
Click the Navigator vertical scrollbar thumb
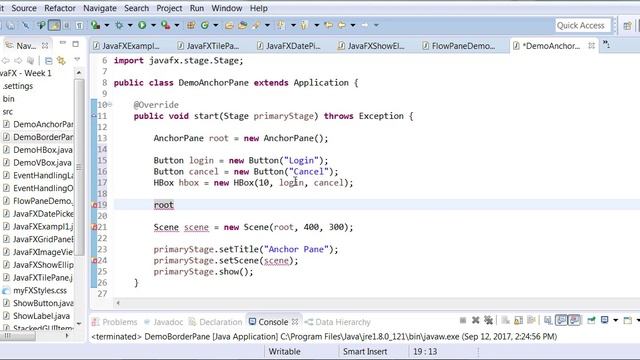coord(79,167)
